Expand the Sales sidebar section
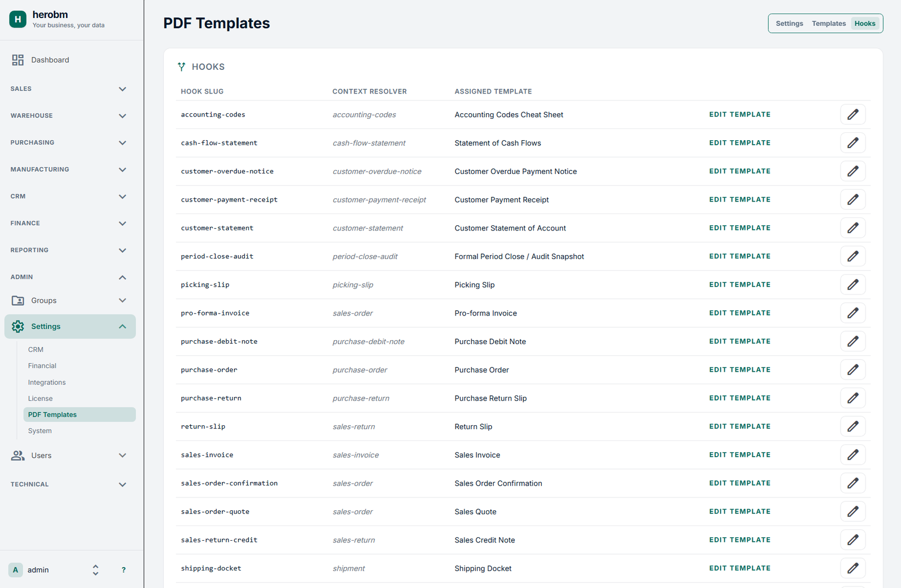 click(x=122, y=89)
